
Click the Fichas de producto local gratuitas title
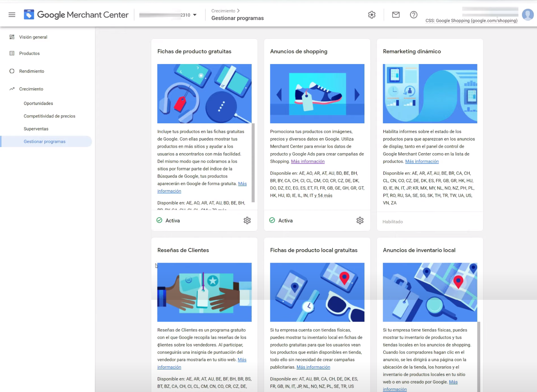pyautogui.click(x=314, y=250)
